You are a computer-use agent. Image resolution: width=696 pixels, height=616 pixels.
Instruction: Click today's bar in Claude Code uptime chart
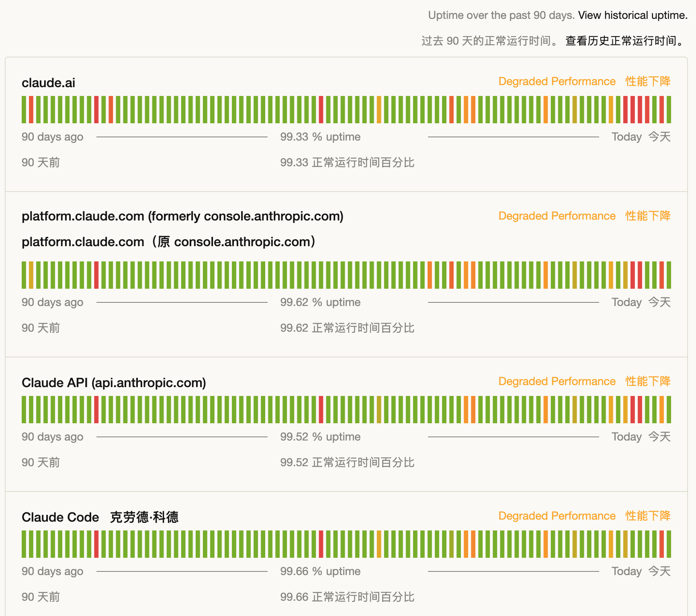pyautogui.click(x=668, y=544)
